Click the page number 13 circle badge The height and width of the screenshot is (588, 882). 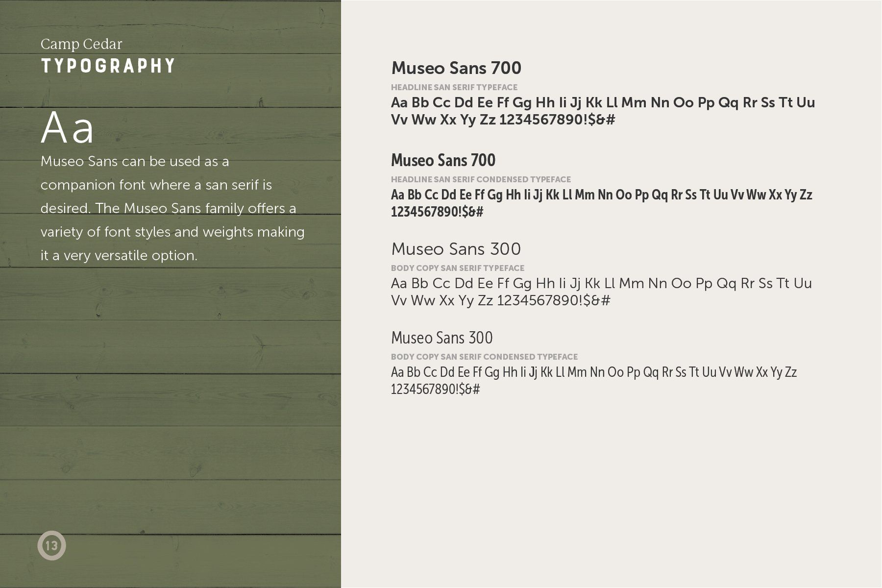coord(51,545)
